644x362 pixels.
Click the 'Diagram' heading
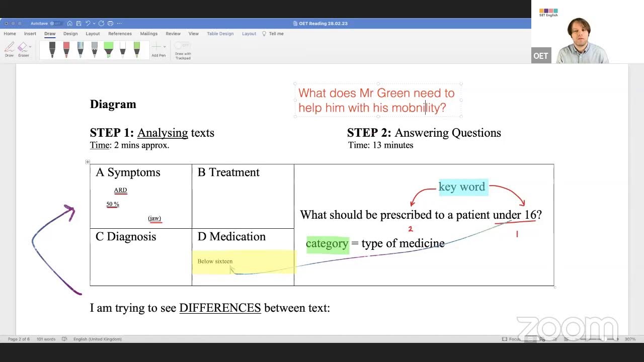pyautogui.click(x=113, y=104)
